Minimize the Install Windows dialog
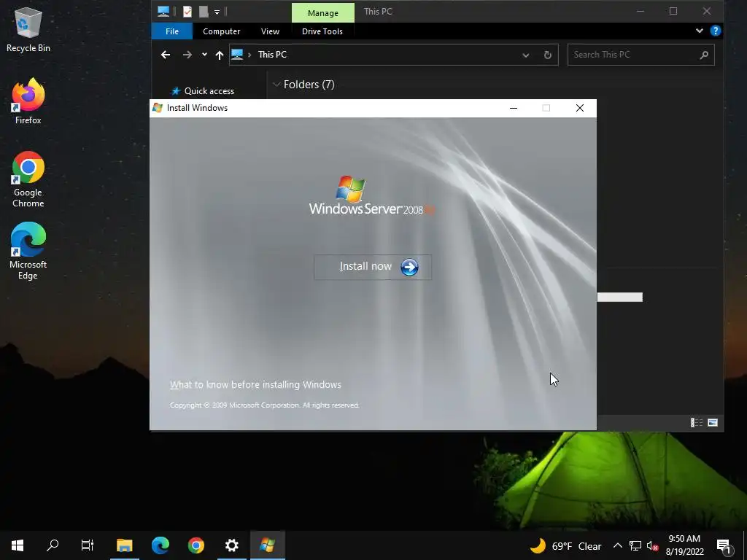Viewport: 747px width, 560px height. point(513,108)
